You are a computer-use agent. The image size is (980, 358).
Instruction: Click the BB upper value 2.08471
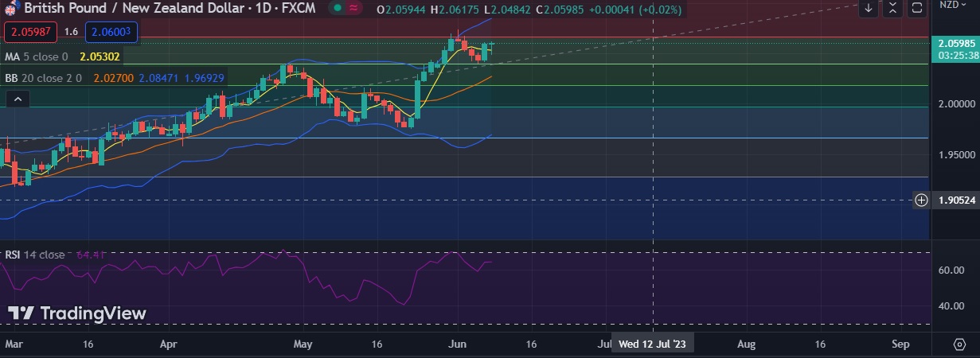click(158, 79)
